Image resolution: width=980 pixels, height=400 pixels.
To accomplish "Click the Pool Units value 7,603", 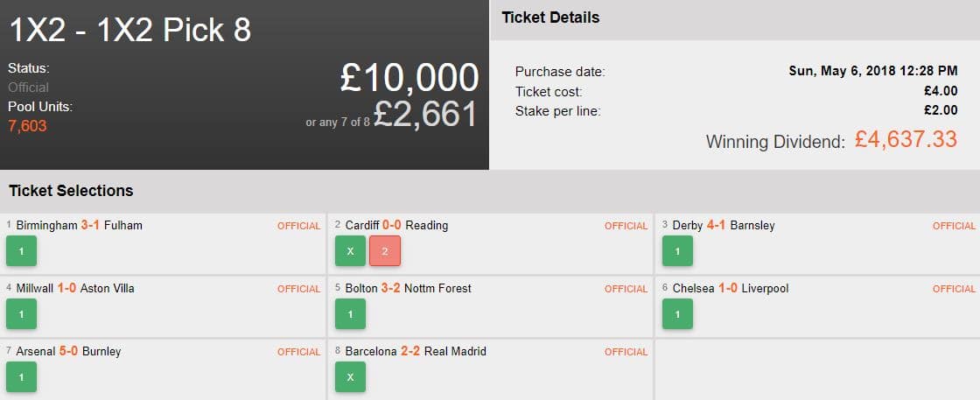I will (27, 126).
